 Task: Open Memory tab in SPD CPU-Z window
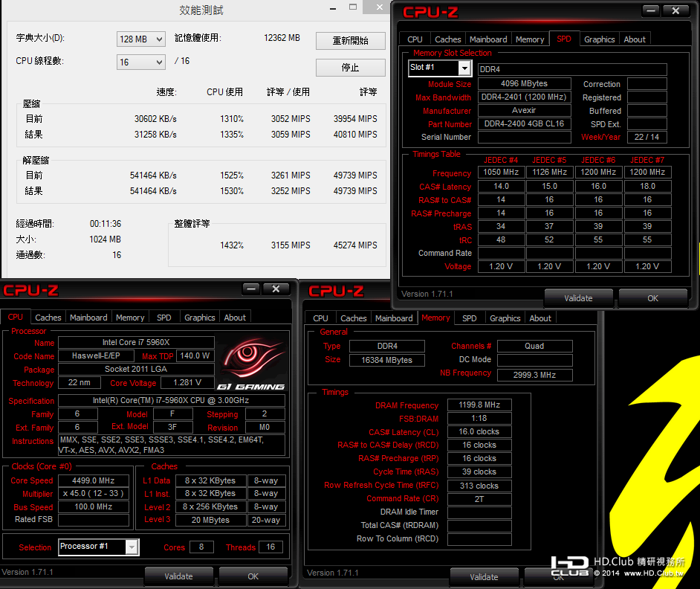[530, 39]
